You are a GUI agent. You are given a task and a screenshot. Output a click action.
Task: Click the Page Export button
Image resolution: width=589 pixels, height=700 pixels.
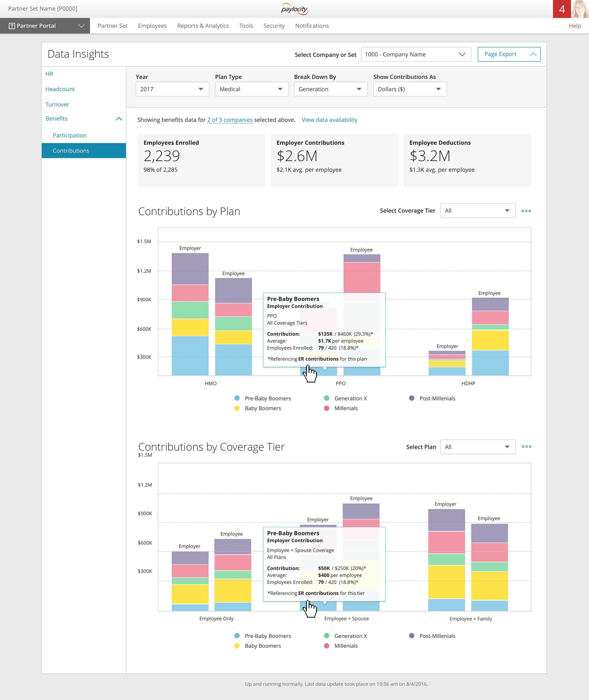coord(509,54)
